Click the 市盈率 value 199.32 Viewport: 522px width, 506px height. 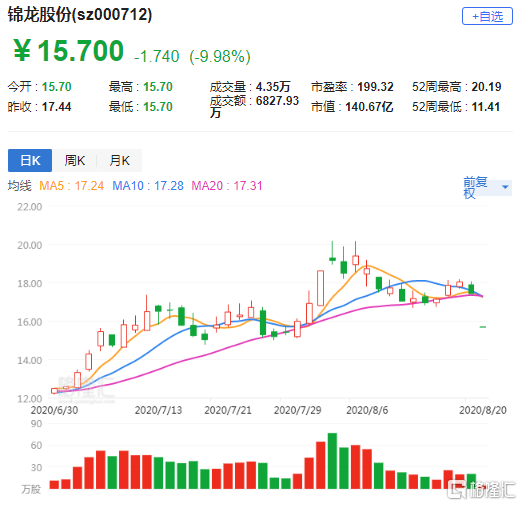point(375,87)
